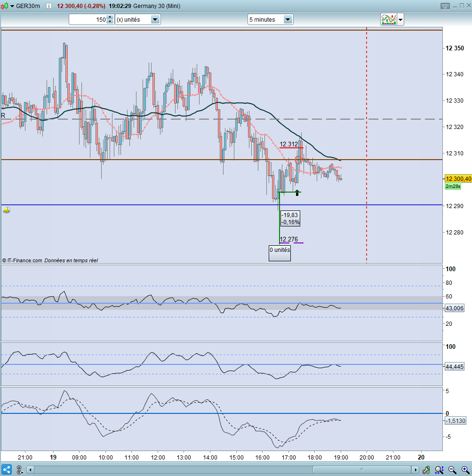Click the 44,445 indicator value label

point(455,366)
